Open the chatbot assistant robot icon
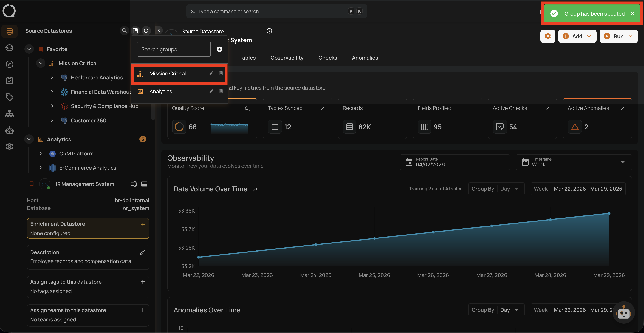 (x=623, y=313)
